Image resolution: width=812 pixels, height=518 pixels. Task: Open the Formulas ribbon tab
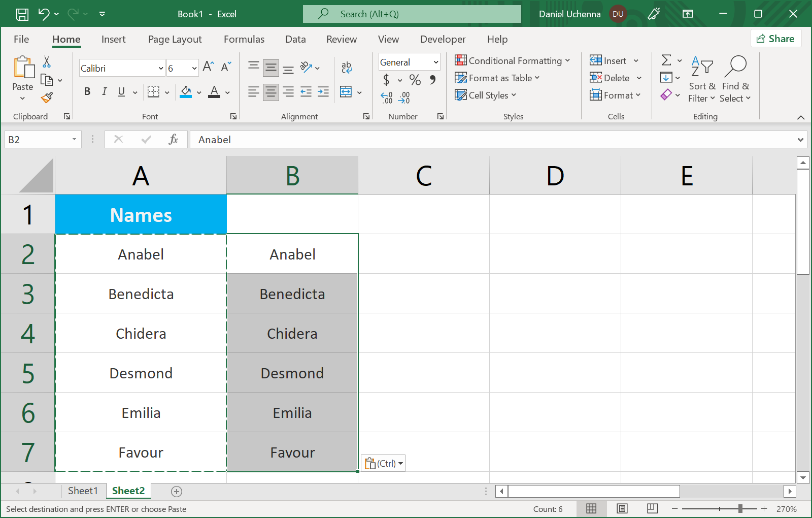[244, 39]
